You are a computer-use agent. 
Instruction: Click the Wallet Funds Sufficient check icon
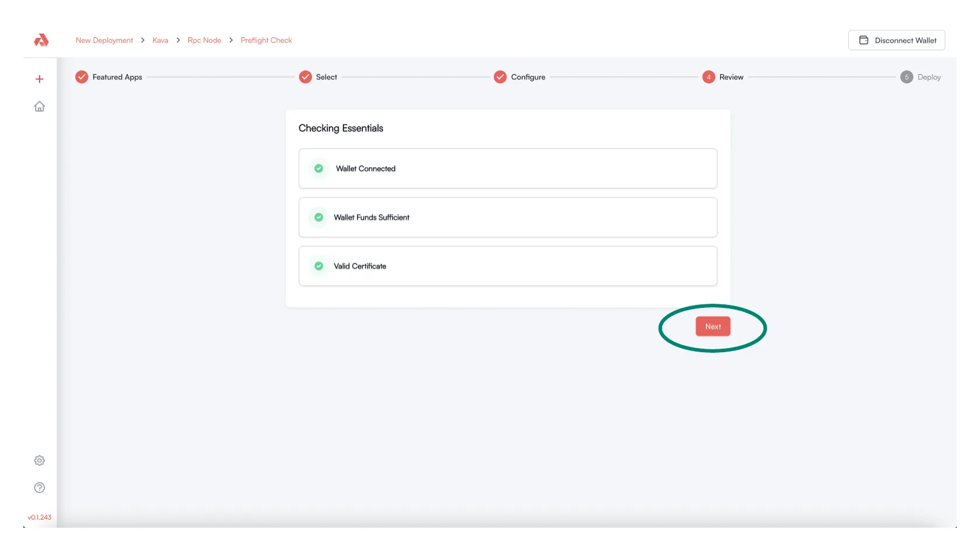(x=319, y=217)
